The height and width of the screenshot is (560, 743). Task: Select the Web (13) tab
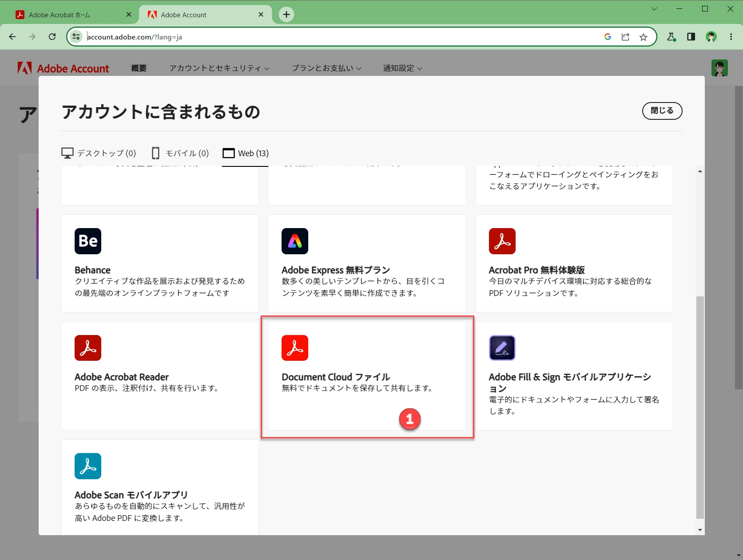tap(245, 153)
